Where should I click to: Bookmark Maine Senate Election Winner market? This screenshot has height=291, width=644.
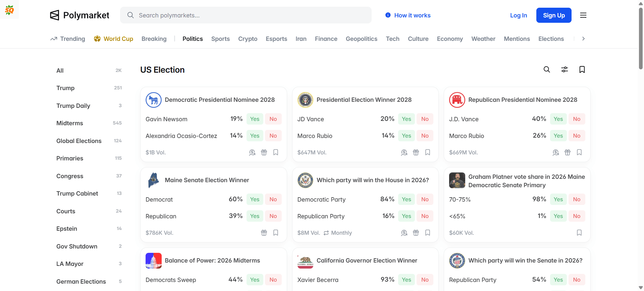pyautogui.click(x=276, y=233)
